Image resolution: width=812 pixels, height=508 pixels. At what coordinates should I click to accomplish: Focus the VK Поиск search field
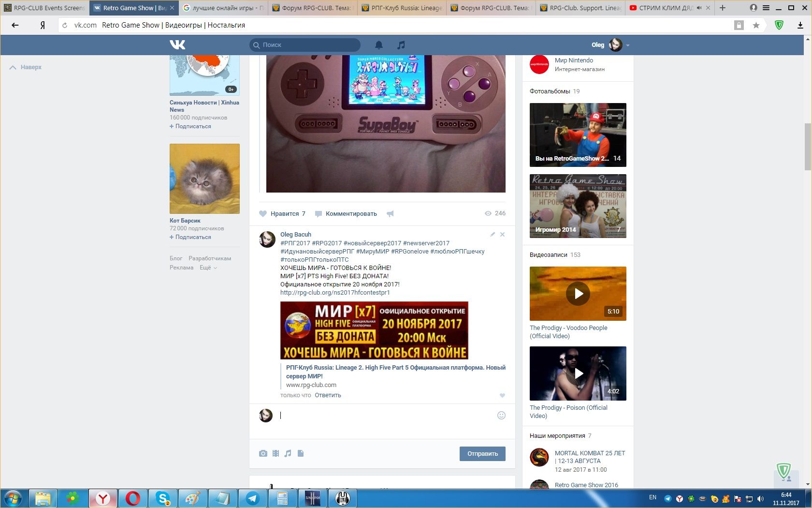pyautogui.click(x=305, y=45)
